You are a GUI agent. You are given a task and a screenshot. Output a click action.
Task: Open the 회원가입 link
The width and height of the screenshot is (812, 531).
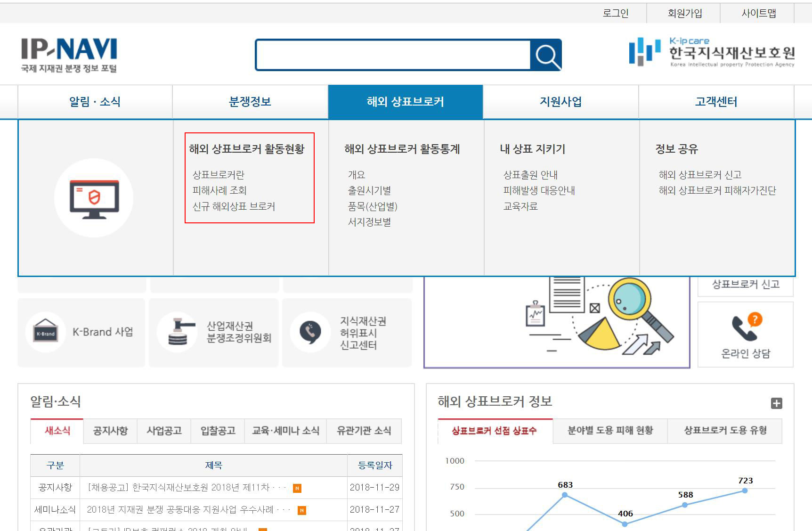pyautogui.click(x=685, y=13)
